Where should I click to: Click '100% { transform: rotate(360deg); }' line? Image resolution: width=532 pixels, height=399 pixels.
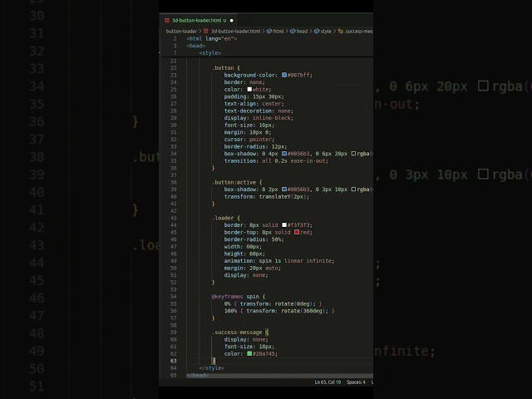[x=279, y=311]
